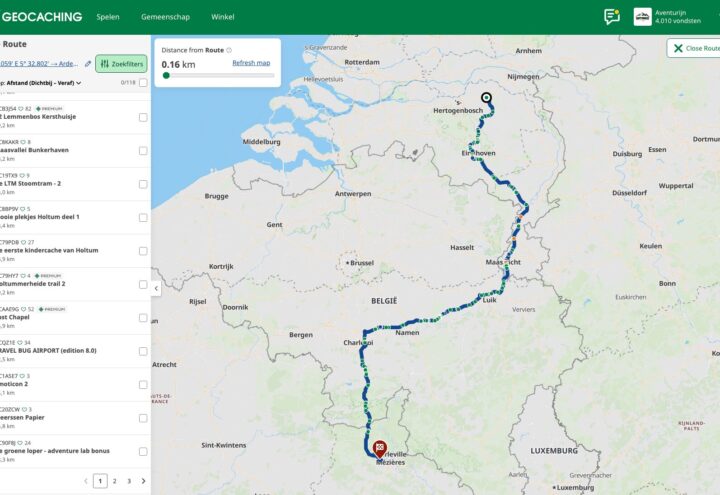
Task: Tick Holtummerheide trail 2 checkbox
Action: coord(143,285)
